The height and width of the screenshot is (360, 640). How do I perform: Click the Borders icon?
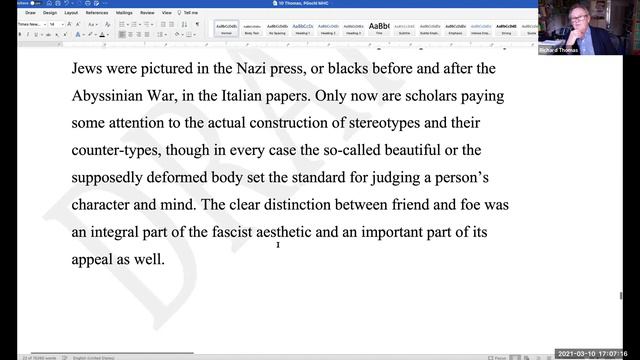189,35
